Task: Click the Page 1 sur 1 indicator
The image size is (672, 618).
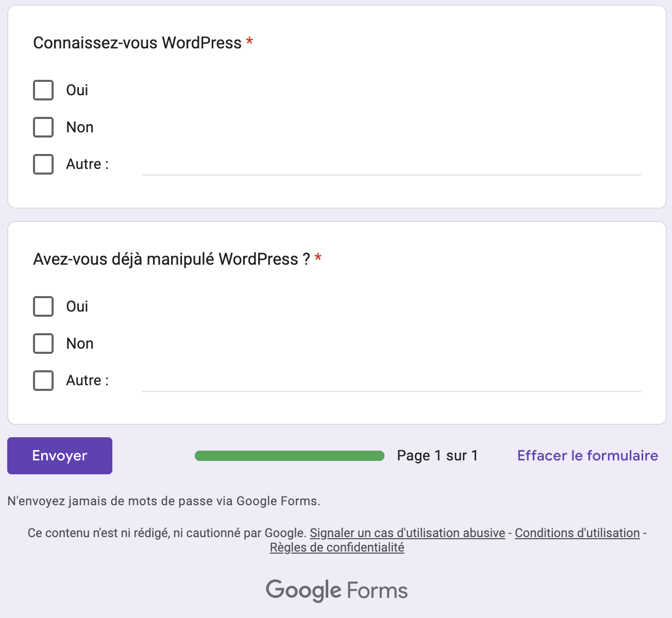Action: (437, 456)
